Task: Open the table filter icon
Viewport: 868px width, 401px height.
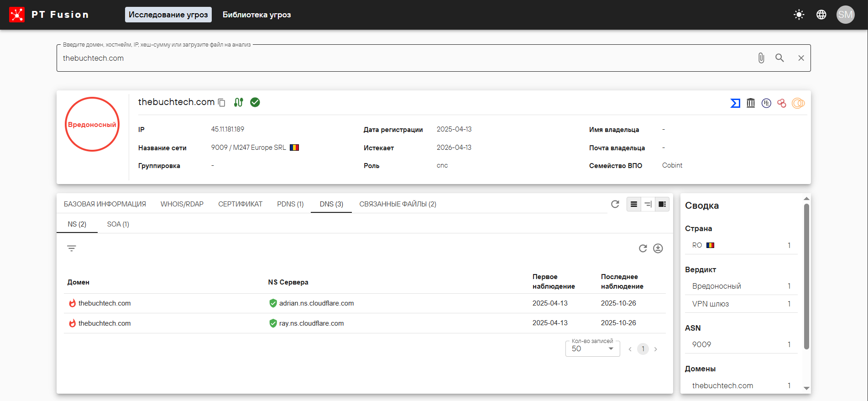Action: pos(72,248)
